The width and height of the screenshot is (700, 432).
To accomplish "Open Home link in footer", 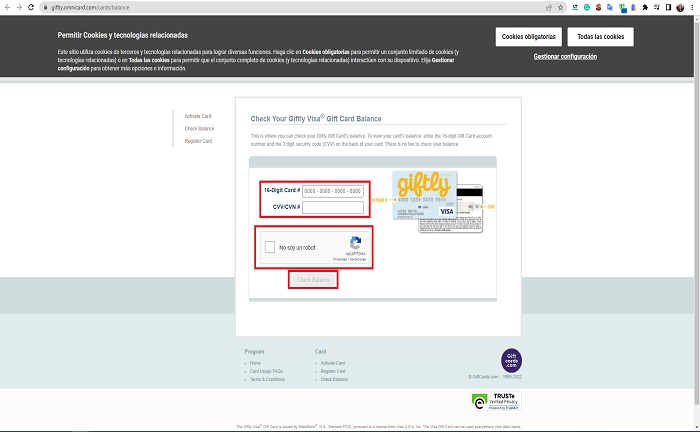I will pyautogui.click(x=255, y=363).
